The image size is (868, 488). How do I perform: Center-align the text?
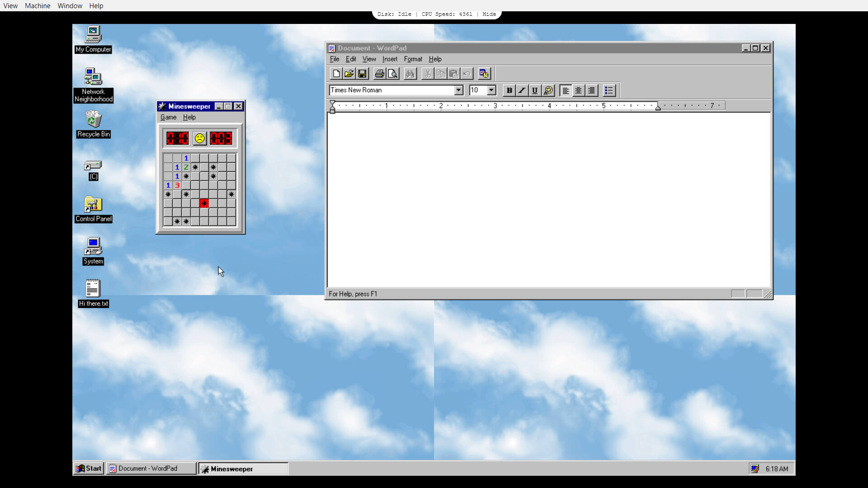point(578,90)
